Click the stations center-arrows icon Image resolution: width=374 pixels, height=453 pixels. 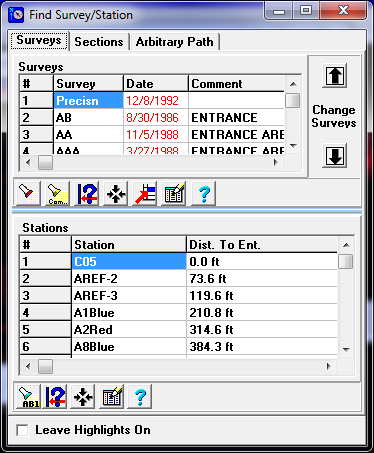pos(83,396)
